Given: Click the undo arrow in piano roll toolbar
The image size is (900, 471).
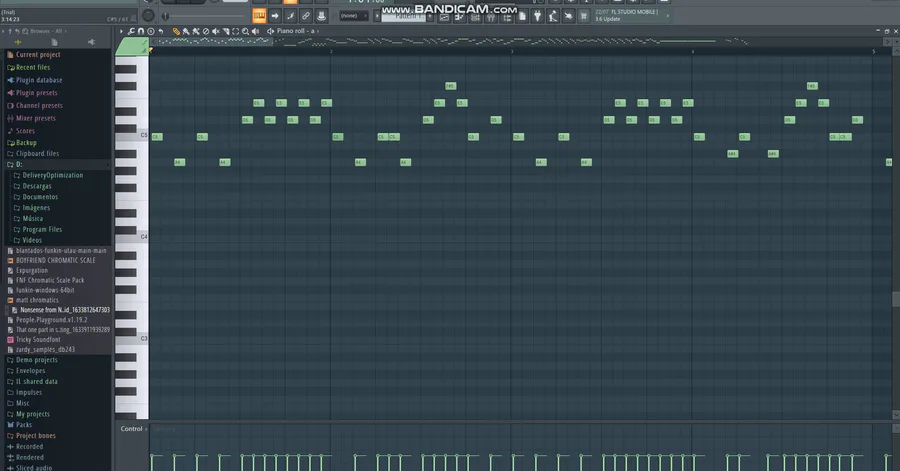Looking at the screenshot, I should pyautogui.click(x=161, y=31).
